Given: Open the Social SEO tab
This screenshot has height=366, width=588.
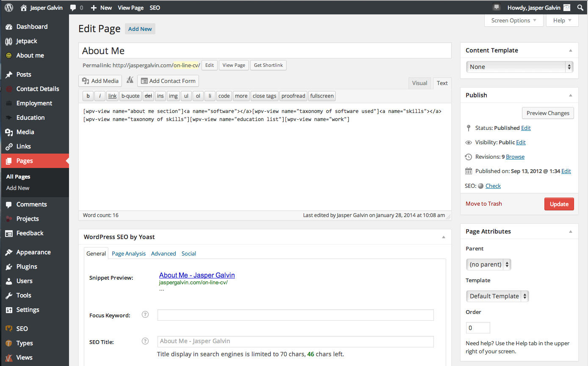Looking at the screenshot, I should (189, 253).
